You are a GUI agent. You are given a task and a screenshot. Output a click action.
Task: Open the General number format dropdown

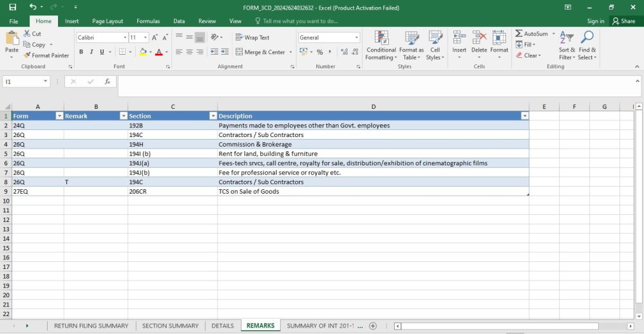pos(356,37)
